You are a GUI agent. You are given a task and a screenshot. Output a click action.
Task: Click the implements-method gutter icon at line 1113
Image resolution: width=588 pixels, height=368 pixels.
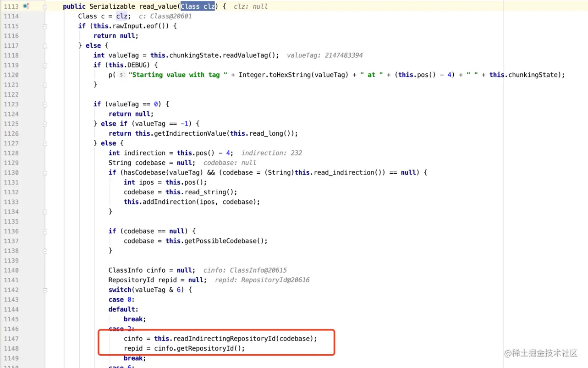26,6
